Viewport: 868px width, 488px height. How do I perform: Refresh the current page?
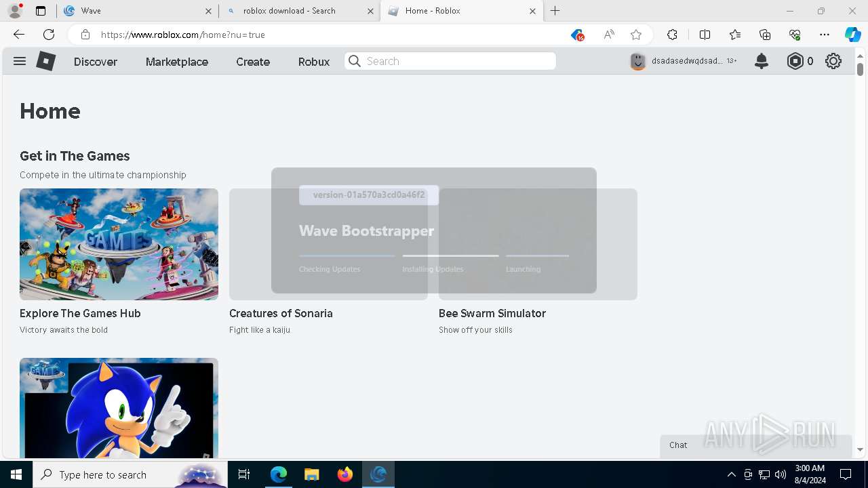tap(49, 35)
